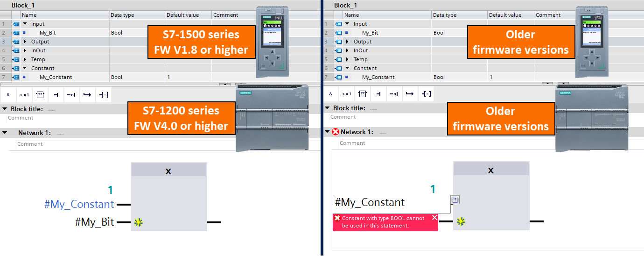Click the red error icon beside right Network 1
644x256 pixels.
coord(336,132)
